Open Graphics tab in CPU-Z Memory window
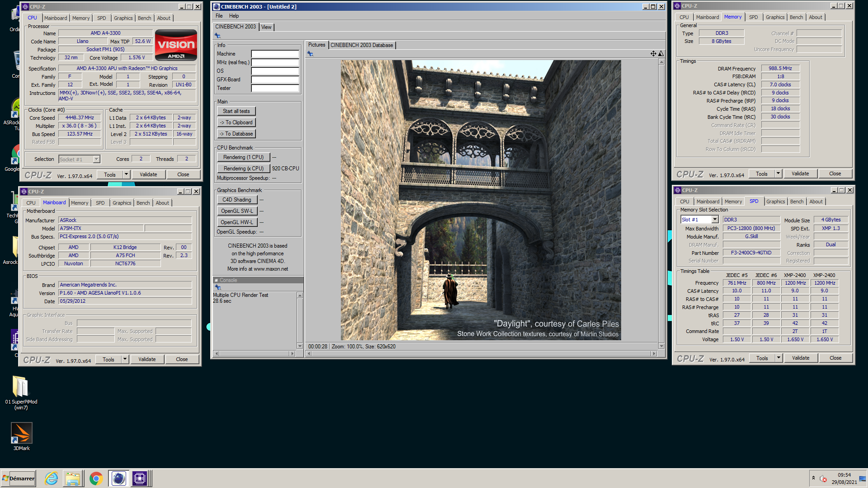 [775, 17]
